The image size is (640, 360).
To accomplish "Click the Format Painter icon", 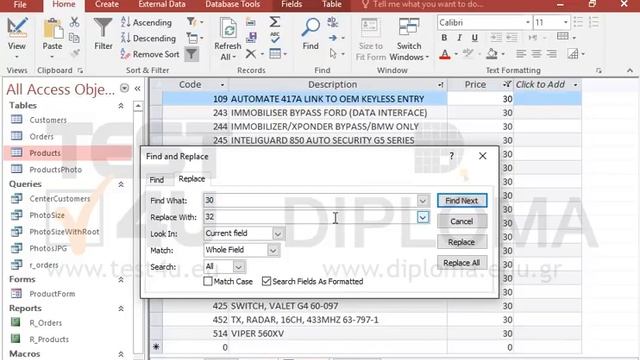I will [x=74, y=53].
